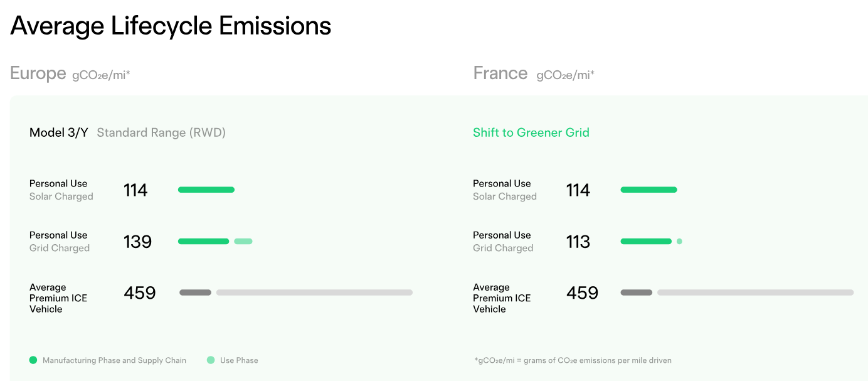
Task: Click Europe ICE vehicle dark gray bar segment
Action: click(195, 292)
